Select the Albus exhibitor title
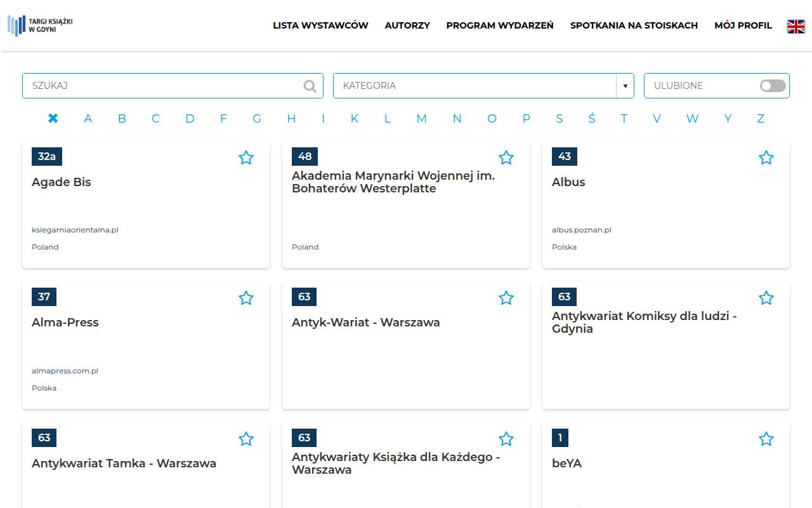The image size is (812, 508). pos(568,182)
